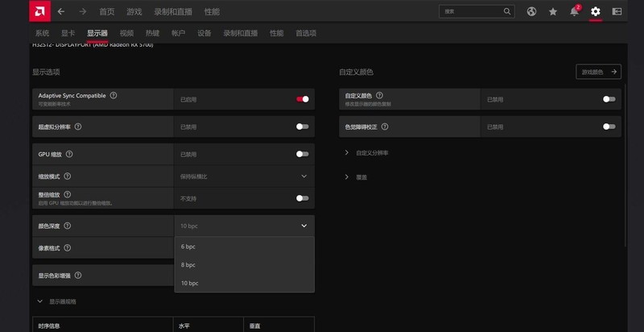
Task: Open favorites star icon
Action: (553, 11)
